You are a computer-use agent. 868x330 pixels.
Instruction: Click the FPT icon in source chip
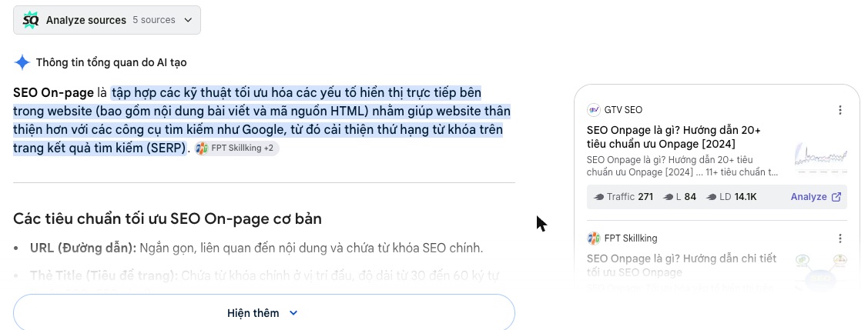(202, 148)
